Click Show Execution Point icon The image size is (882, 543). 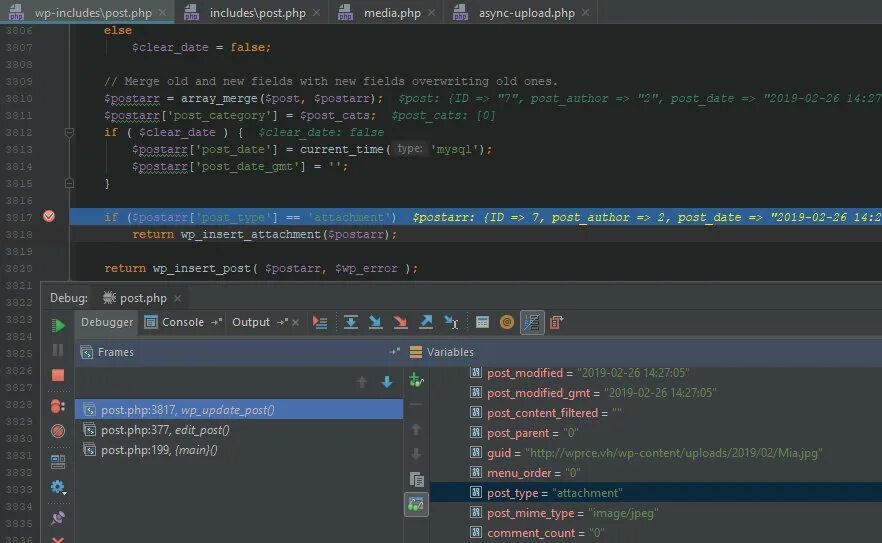click(320, 322)
